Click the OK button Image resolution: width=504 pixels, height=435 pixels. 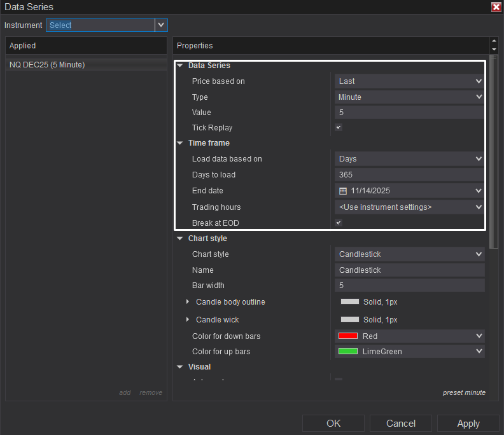click(333, 424)
